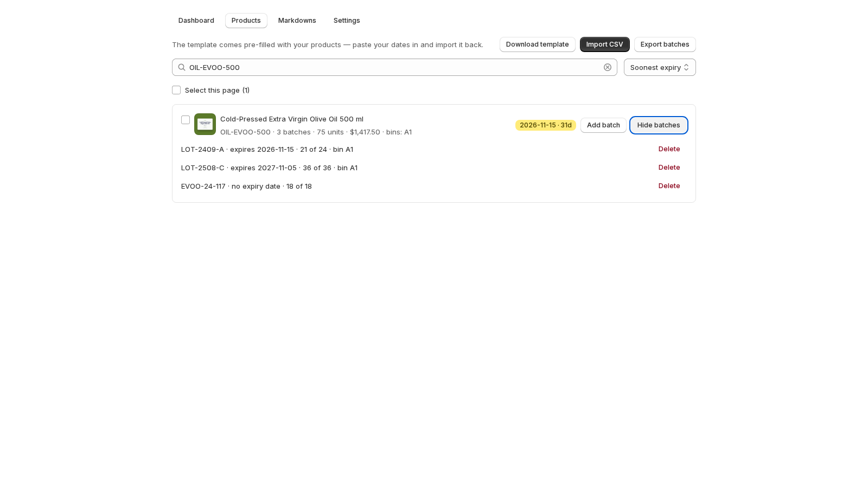Open the olive oil product thumbnail
Viewport: 868px width, 488px height.
point(205,124)
